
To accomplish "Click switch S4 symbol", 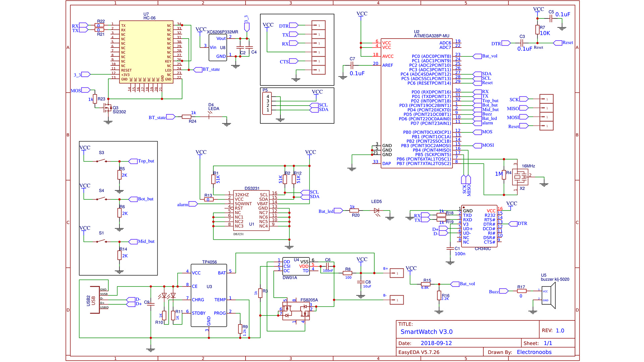I will [102, 199].
